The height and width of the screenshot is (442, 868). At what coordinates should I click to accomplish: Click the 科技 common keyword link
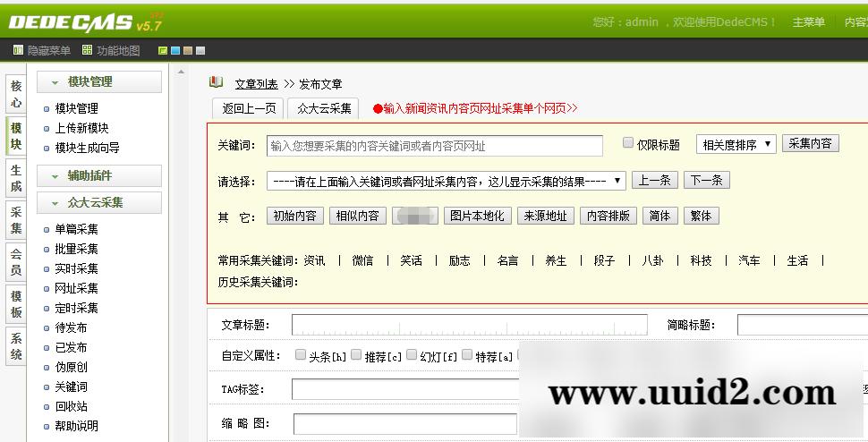[x=701, y=260]
